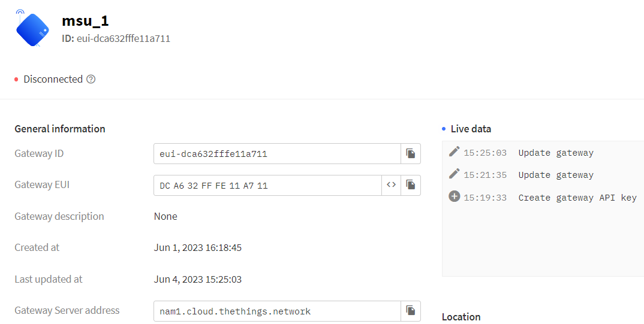Viewport: 644px width, 324px height.
Task: Select the Gateway Server address field
Action: tap(276, 311)
